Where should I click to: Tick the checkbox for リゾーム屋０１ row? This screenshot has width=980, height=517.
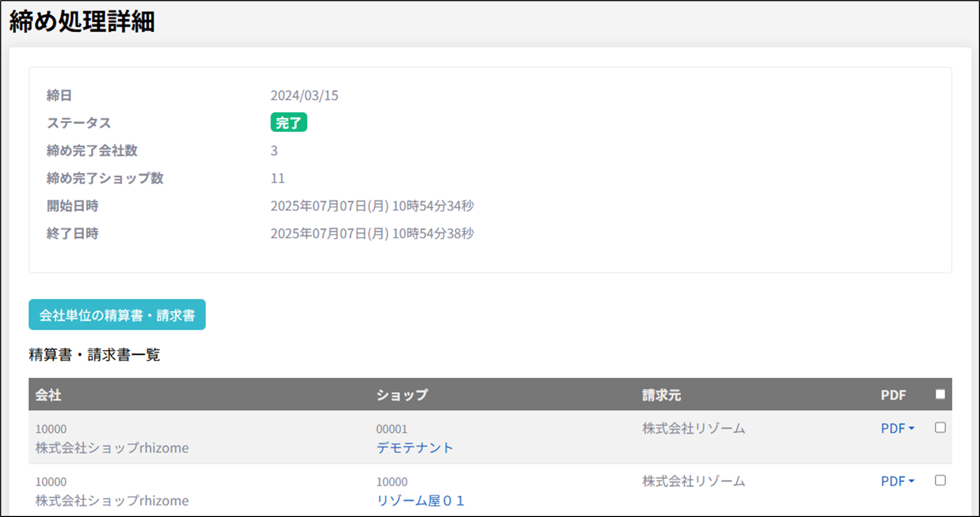tap(940, 481)
